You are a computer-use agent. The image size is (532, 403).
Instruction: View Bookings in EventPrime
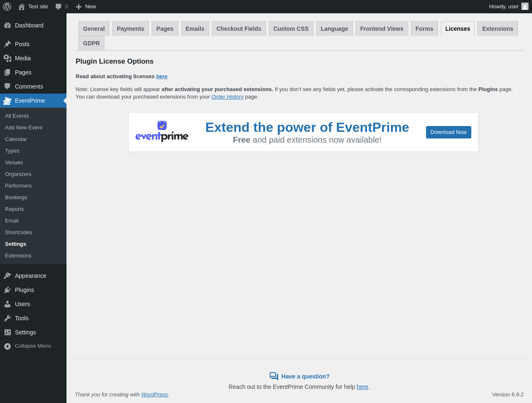33,198
